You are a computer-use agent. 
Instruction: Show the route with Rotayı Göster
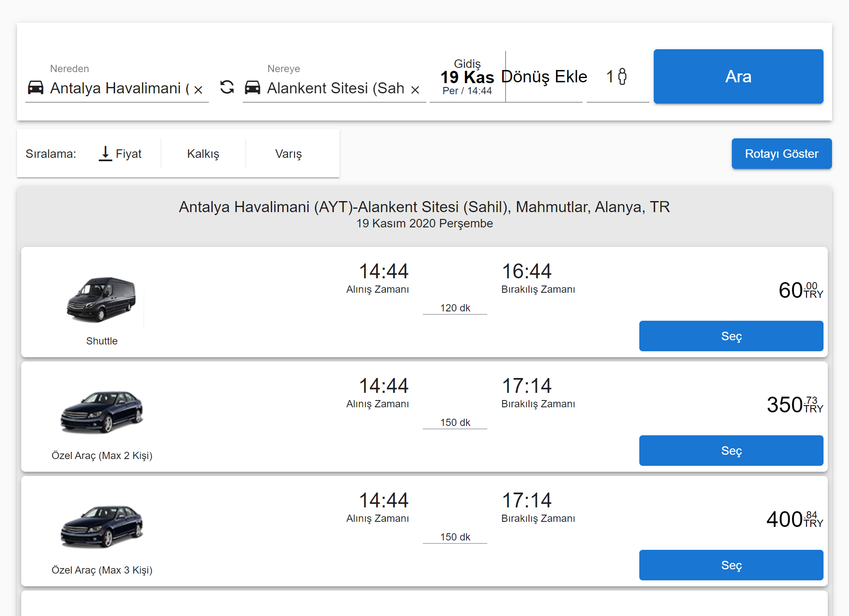point(782,154)
